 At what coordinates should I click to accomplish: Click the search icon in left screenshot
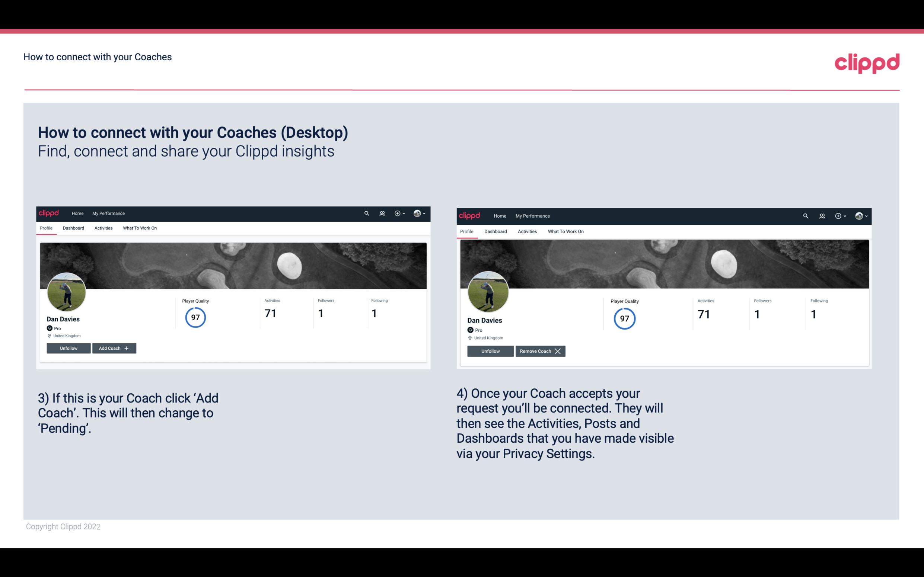pyautogui.click(x=367, y=213)
